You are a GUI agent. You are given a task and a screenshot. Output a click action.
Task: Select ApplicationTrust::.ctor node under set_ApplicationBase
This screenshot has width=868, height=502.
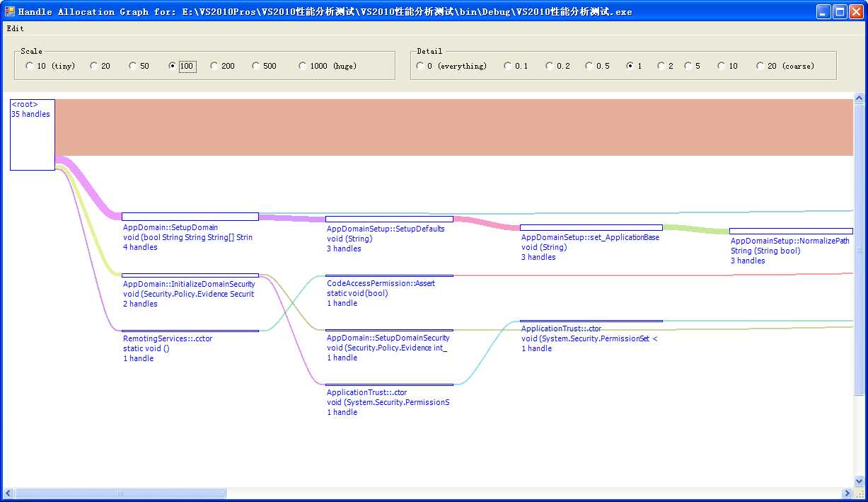pos(591,321)
